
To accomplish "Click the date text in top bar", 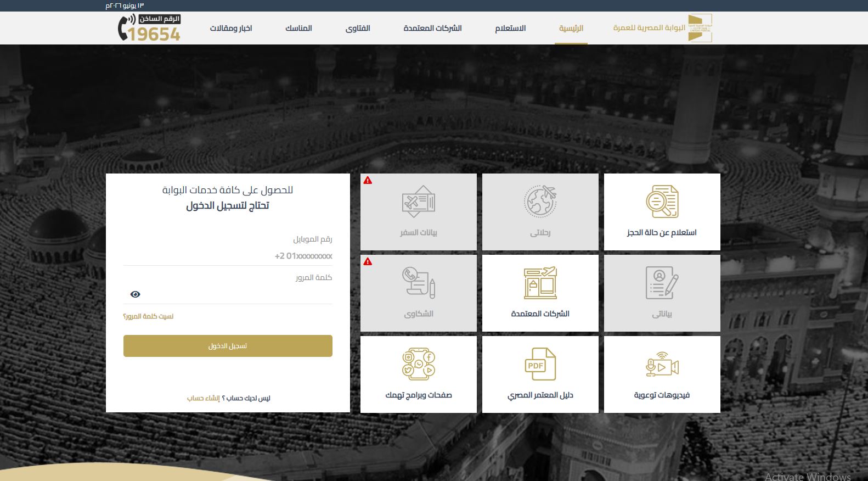I will coord(125,5).
